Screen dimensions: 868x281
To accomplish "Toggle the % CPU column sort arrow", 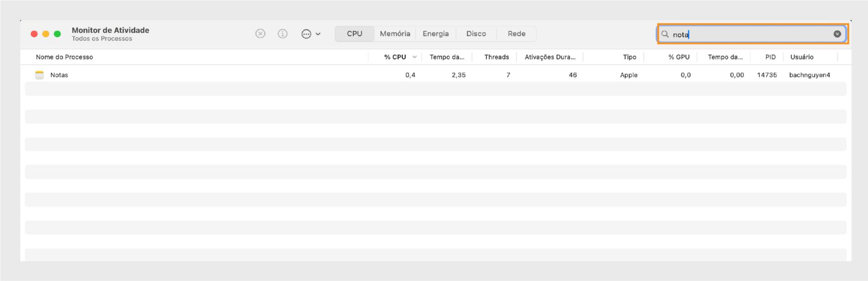I will coord(415,57).
